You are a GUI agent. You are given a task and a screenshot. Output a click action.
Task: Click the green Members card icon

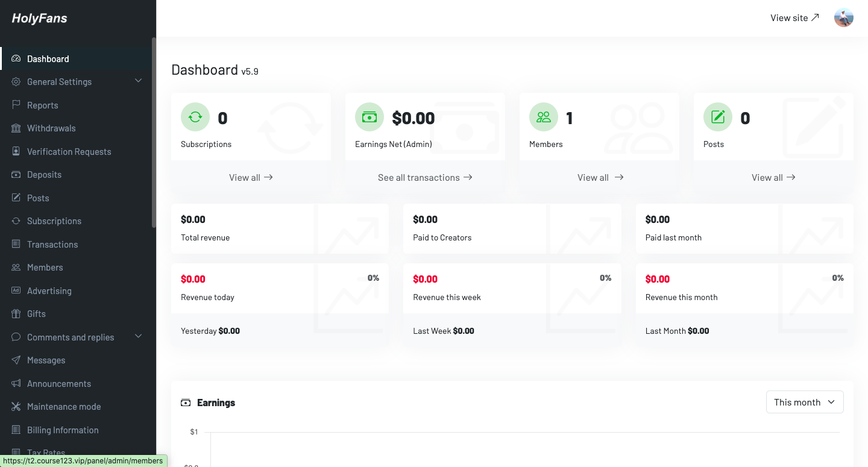click(544, 117)
